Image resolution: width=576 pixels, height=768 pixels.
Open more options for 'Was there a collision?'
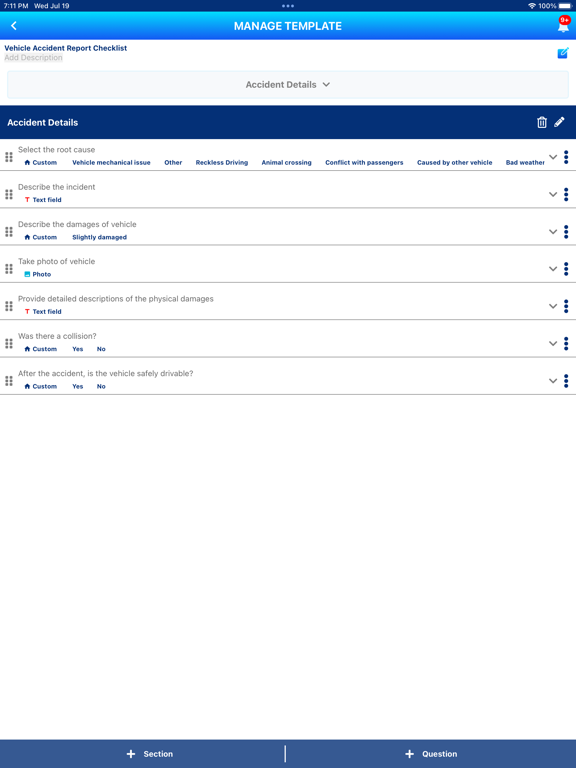click(566, 343)
